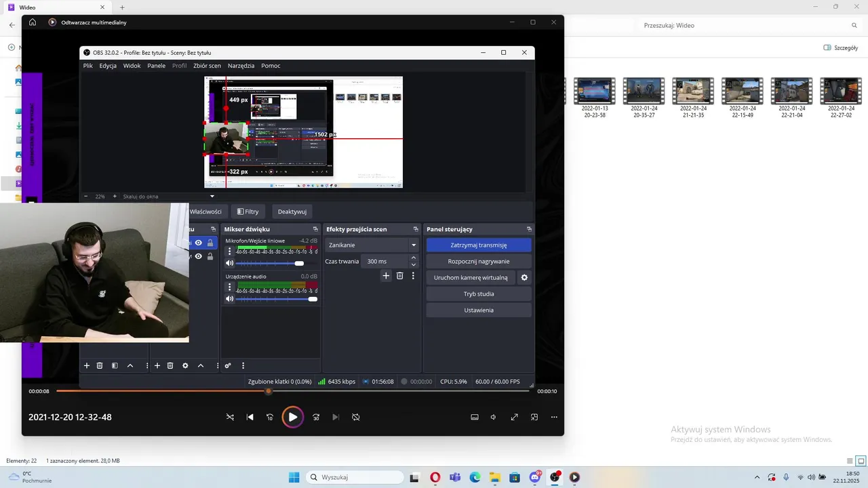
Task: Open the OBS Pomoc menu
Action: click(x=271, y=66)
